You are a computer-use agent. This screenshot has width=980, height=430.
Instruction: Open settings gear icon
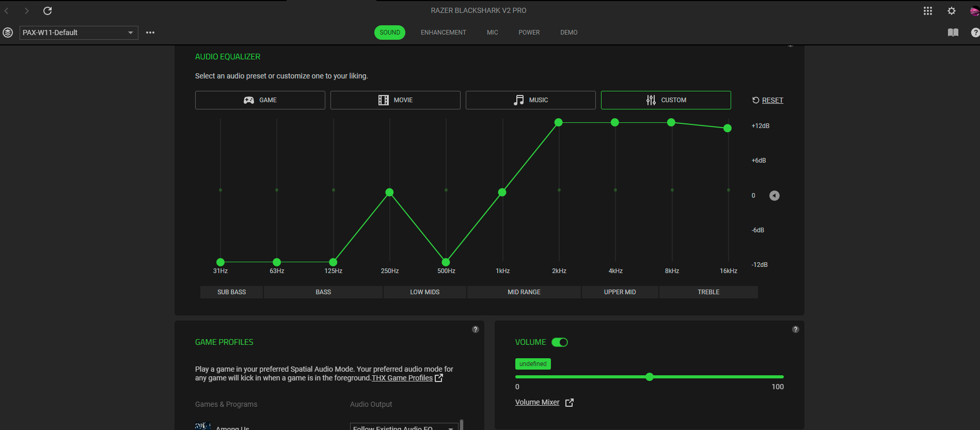[x=952, y=11]
